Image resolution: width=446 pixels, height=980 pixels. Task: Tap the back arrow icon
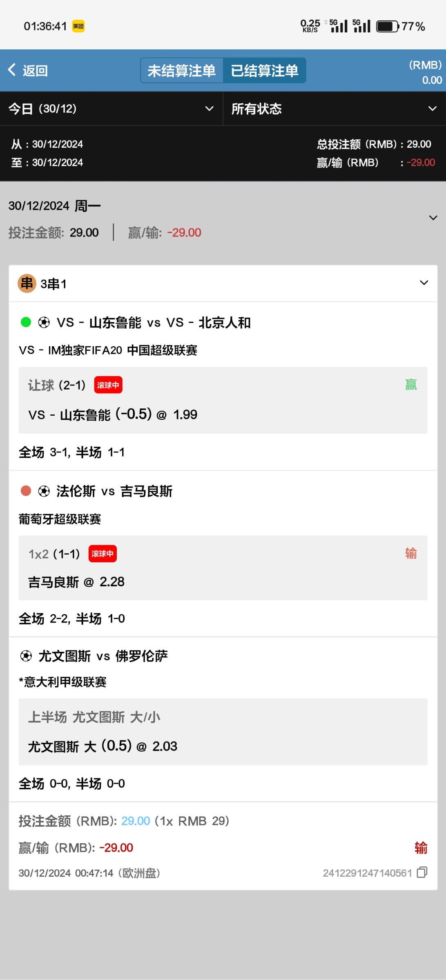coord(12,70)
